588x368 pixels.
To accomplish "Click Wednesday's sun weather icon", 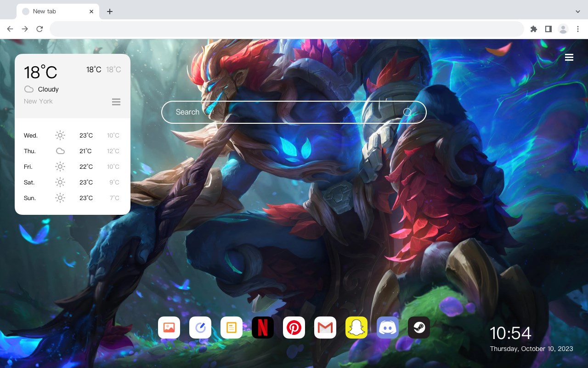I will pyautogui.click(x=60, y=135).
